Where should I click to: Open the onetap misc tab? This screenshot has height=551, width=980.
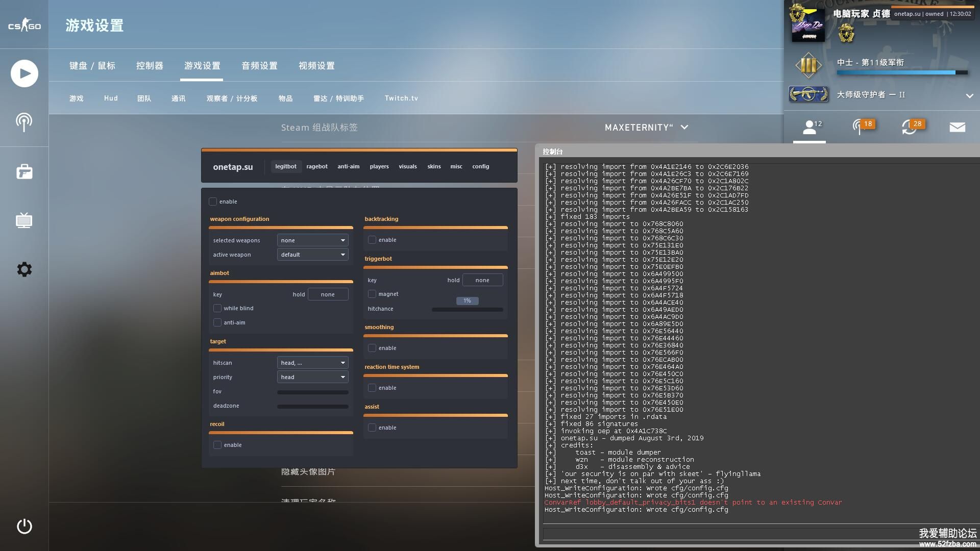pos(456,166)
